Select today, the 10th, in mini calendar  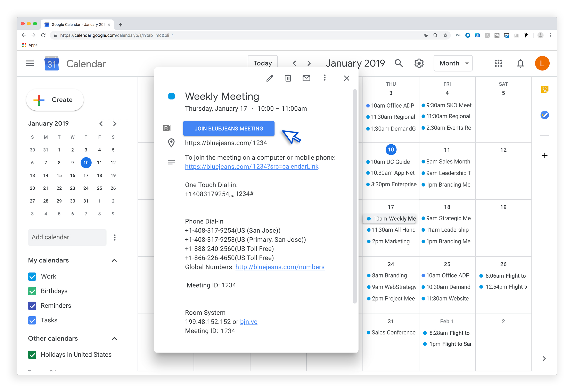(x=86, y=163)
